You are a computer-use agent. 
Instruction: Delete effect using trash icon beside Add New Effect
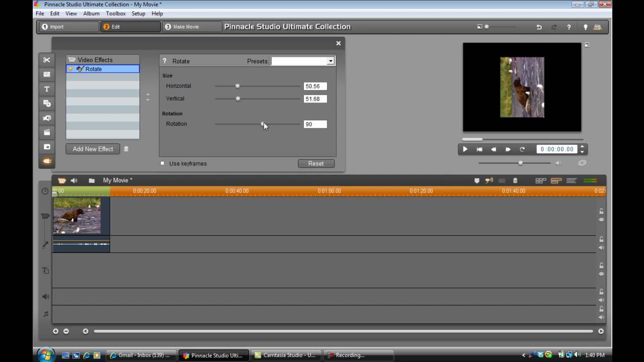(126, 149)
